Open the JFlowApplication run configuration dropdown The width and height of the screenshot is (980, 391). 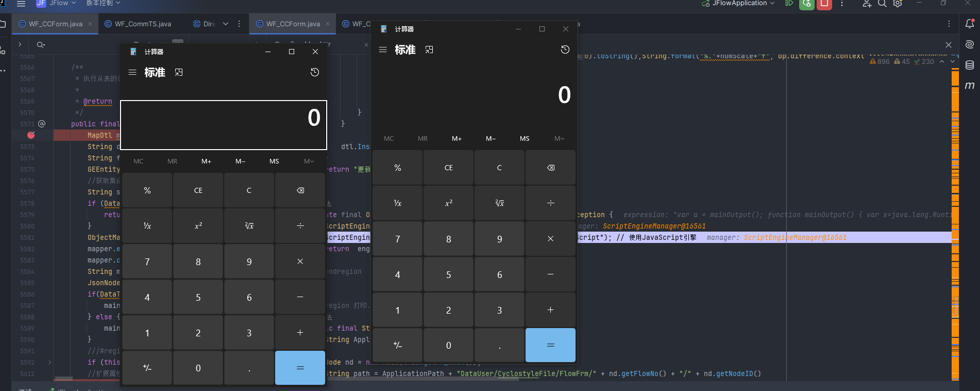738,4
